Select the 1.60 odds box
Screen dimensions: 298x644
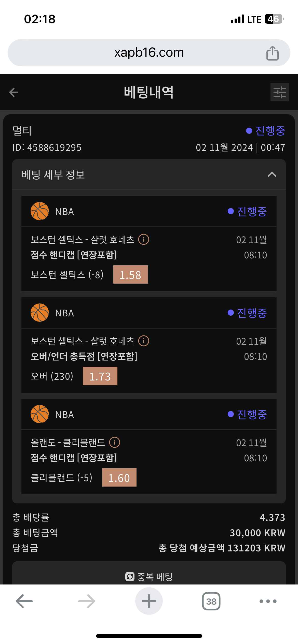(119, 478)
